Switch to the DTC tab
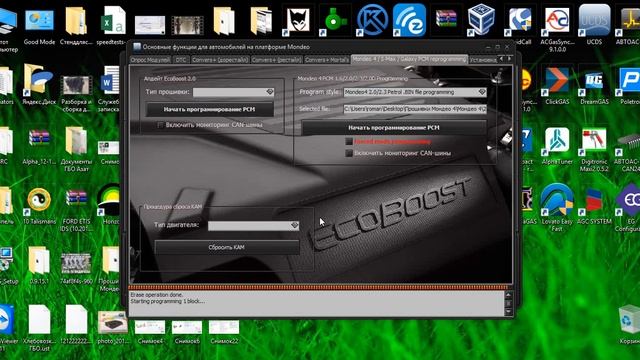This screenshot has height=360, width=640. (181, 60)
